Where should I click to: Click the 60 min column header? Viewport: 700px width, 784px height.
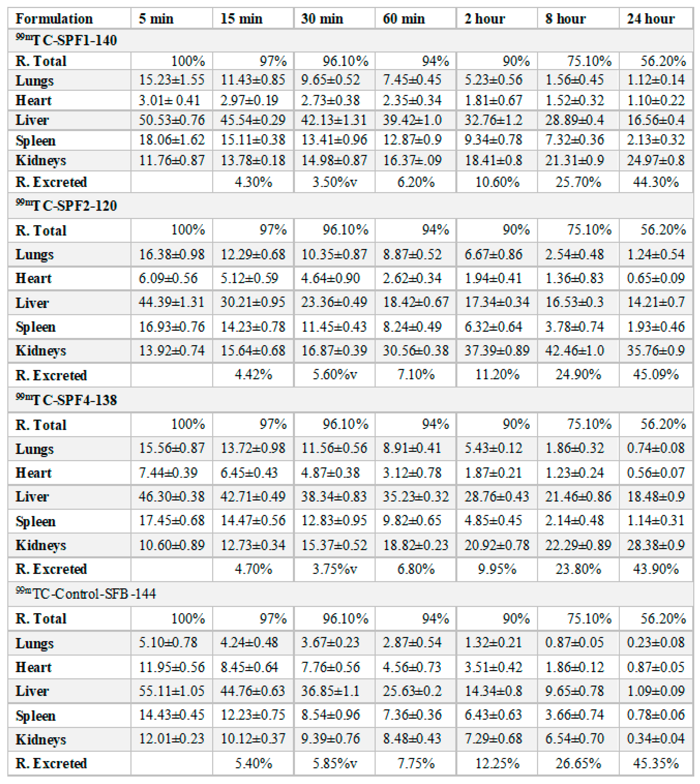tap(403, 19)
